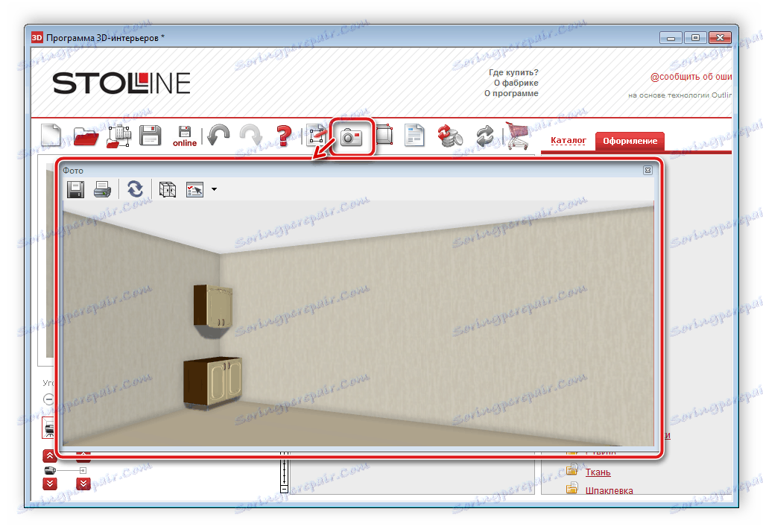Save the photo in Фото window
The height and width of the screenshot is (532, 763).
75,189
